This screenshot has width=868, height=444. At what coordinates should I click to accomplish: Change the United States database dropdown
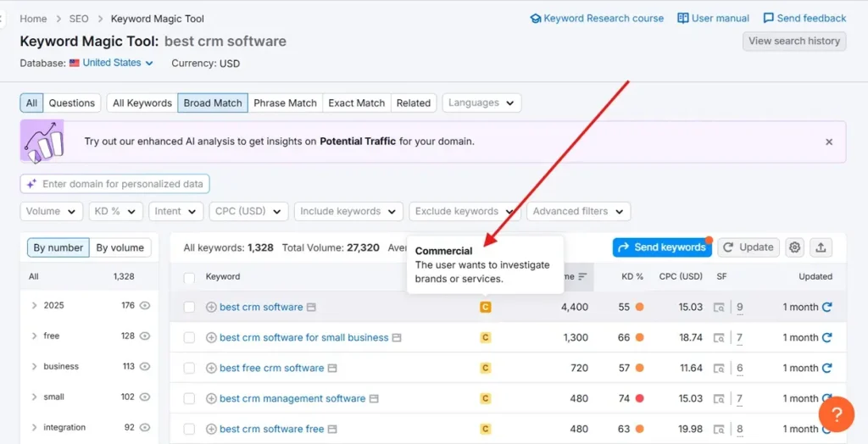pyautogui.click(x=111, y=63)
